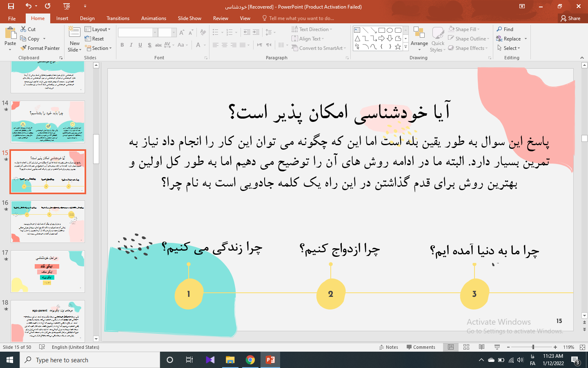The width and height of the screenshot is (588, 368).
Task: Open the Insert tab
Action: (x=62, y=18)
